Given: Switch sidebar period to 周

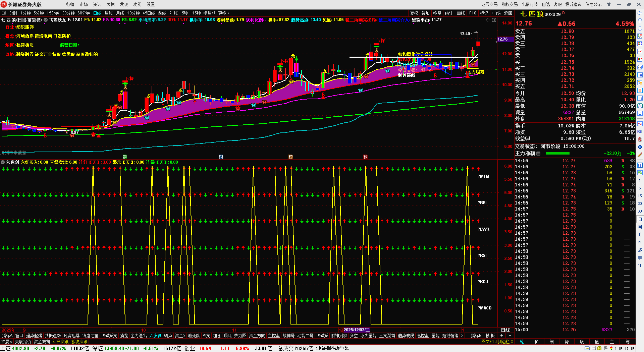Looking at the screenshot, I should (640, 227).
